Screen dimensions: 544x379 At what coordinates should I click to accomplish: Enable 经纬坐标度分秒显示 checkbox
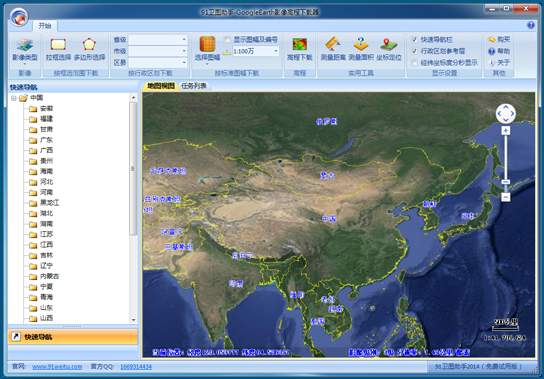tap(414, 62)
